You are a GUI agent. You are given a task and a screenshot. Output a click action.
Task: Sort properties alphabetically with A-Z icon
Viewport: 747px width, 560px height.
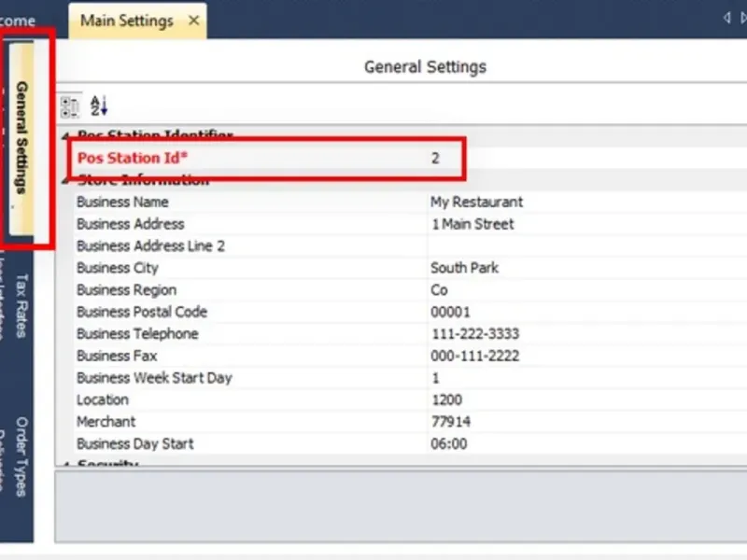(99, 105)
